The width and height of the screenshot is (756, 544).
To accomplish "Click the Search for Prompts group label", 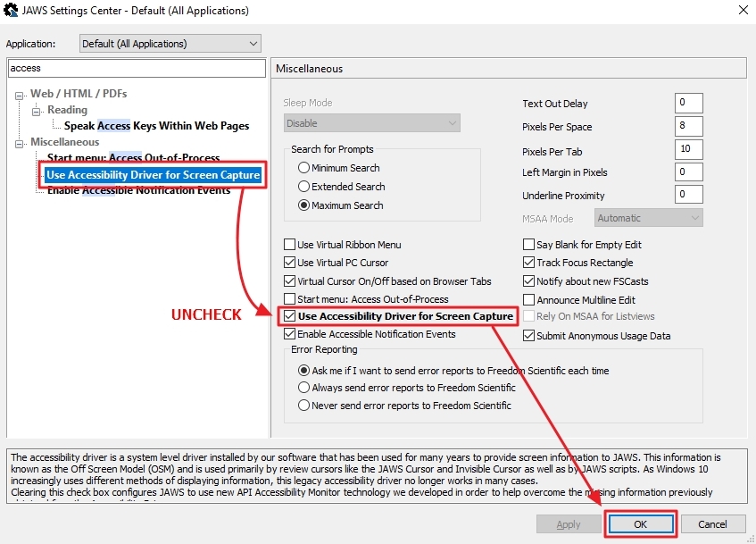I will [x=332, y=149].
